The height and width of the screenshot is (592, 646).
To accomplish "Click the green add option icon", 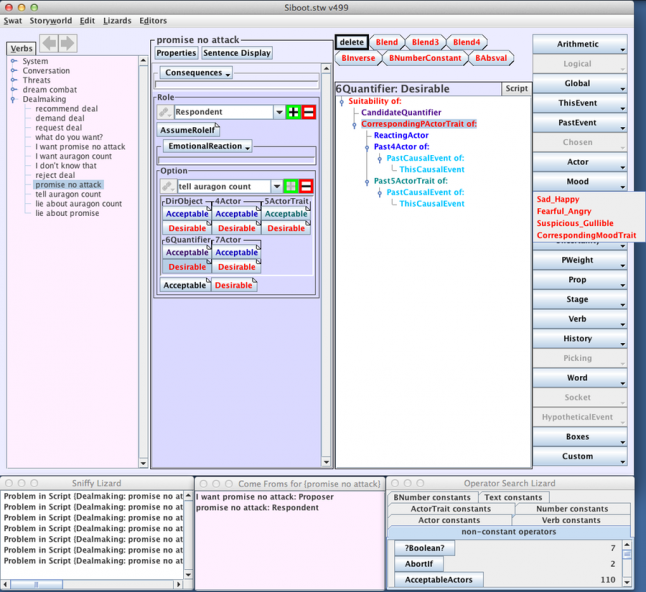I will (x=291, y=187).
